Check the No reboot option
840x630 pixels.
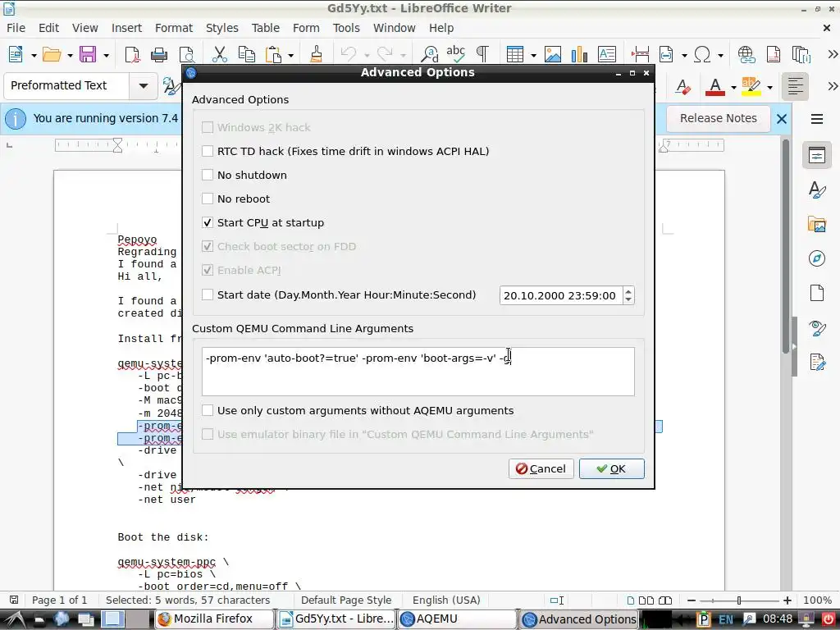pos(208,199)
